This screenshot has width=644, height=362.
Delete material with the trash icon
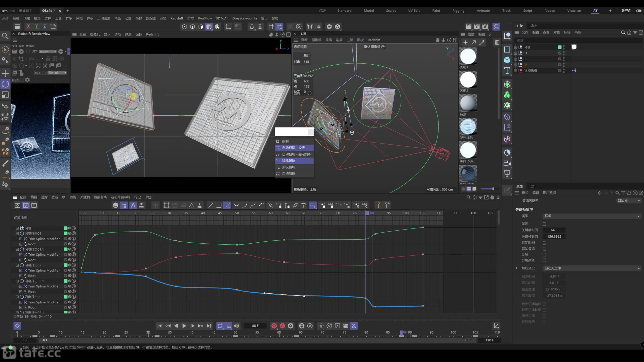(x=497, y=42)
